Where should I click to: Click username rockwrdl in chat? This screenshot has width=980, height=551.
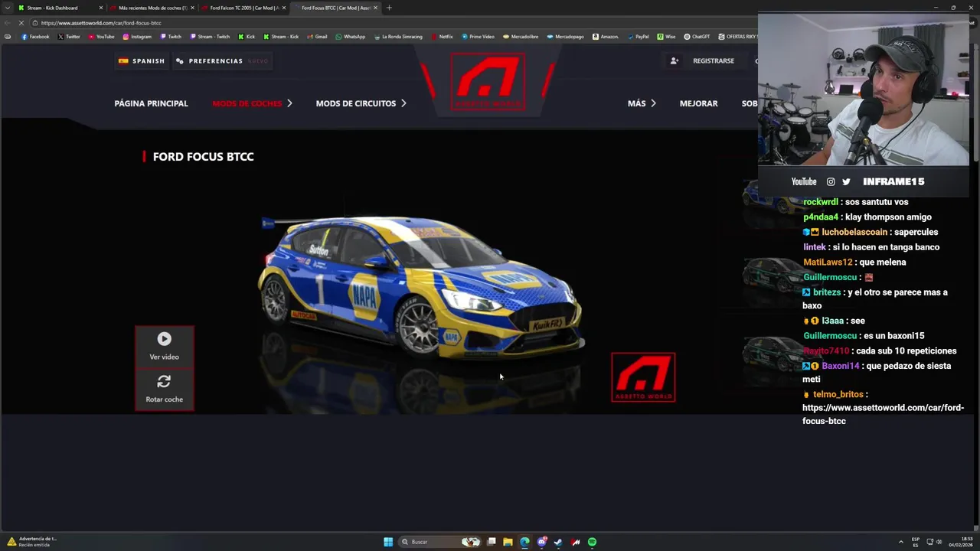[821, 202]
